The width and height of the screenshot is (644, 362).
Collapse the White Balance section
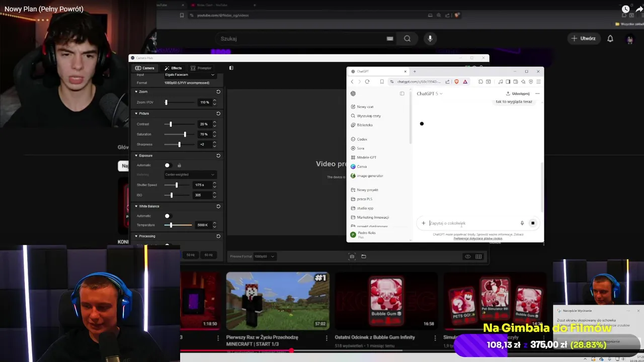click(x=136, y=206)
